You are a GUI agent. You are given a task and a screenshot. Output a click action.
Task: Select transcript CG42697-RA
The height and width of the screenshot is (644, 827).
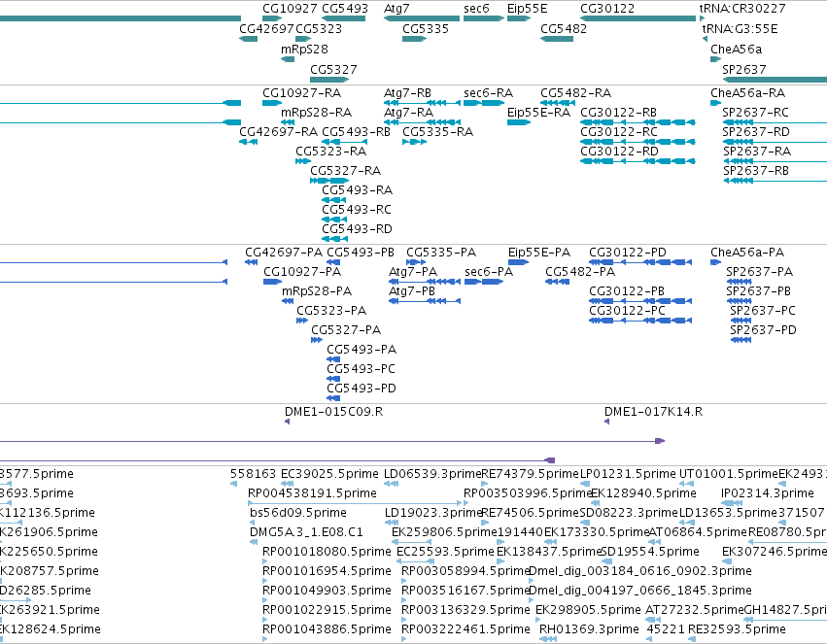coord(279,132)
